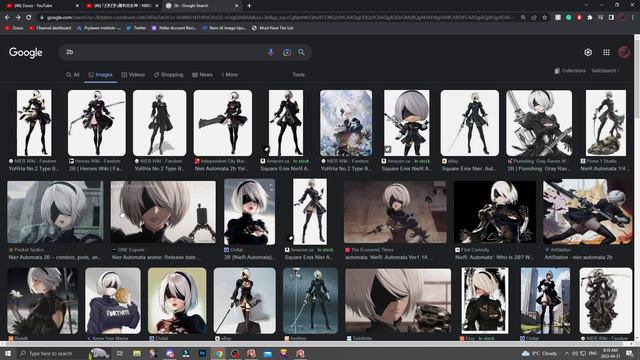Open the ONE Esports anime image result
Screen dimensions: 640x360
click(x=163, y=212)
